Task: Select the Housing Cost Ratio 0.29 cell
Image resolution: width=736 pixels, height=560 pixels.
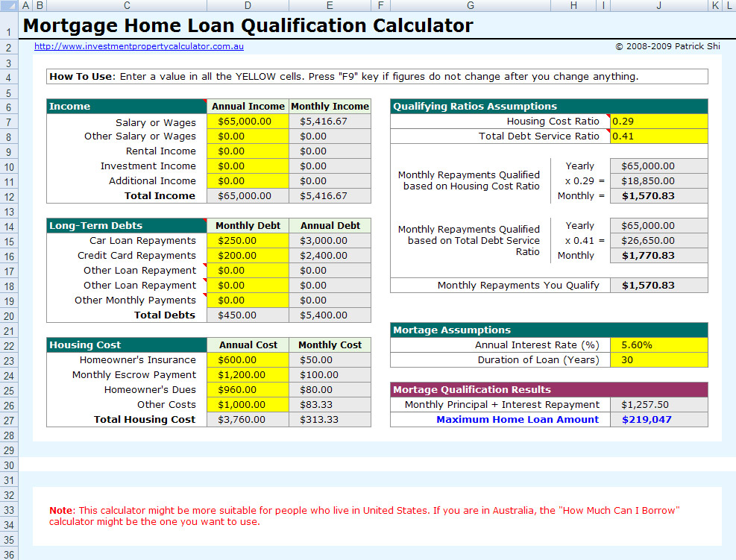Action: pos(659,121)
